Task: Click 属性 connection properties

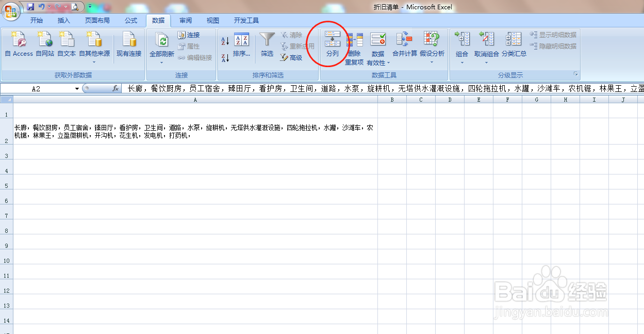Action: (189, 46)
